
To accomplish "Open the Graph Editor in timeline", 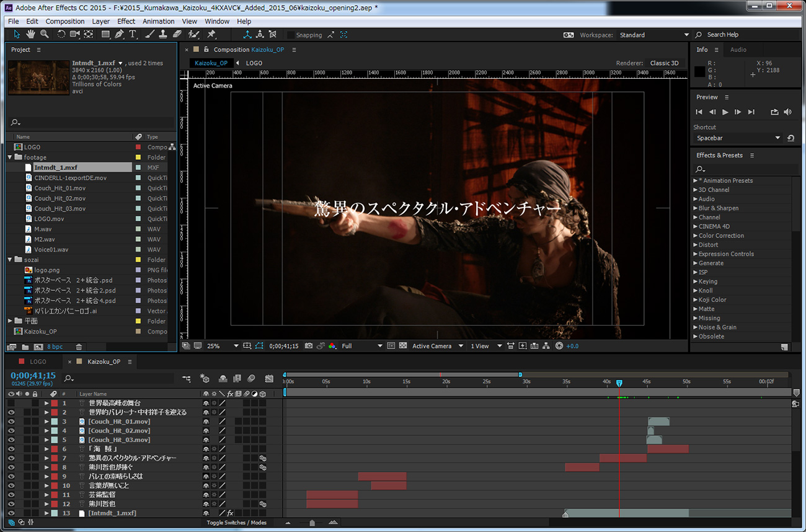I will pyautogui.click(x=269, y=378).
